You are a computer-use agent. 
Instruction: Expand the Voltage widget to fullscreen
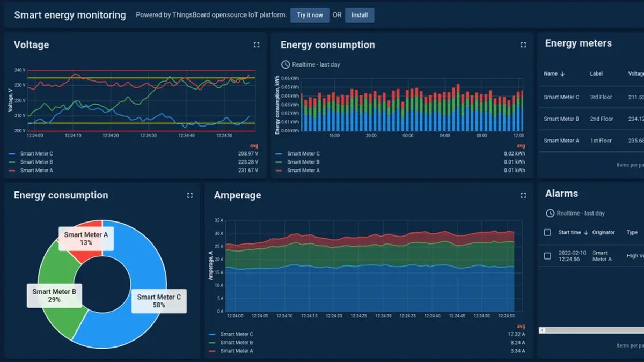click(257, 45)
